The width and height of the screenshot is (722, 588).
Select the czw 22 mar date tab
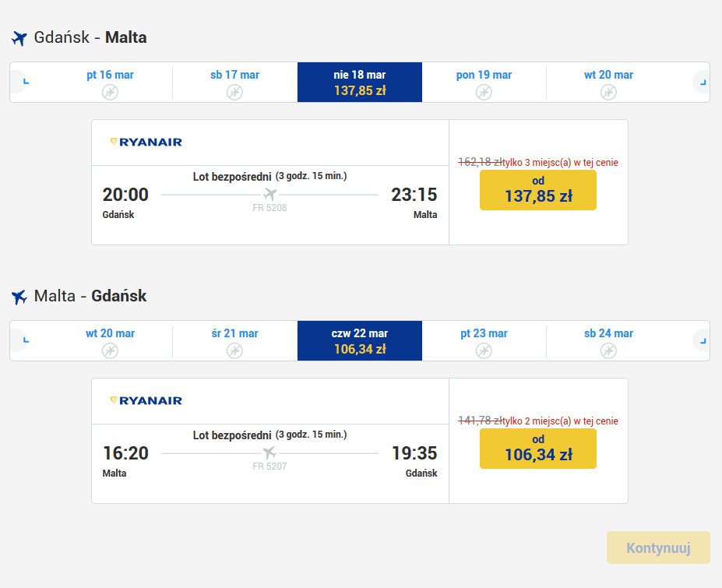click(x=360, y=341)
